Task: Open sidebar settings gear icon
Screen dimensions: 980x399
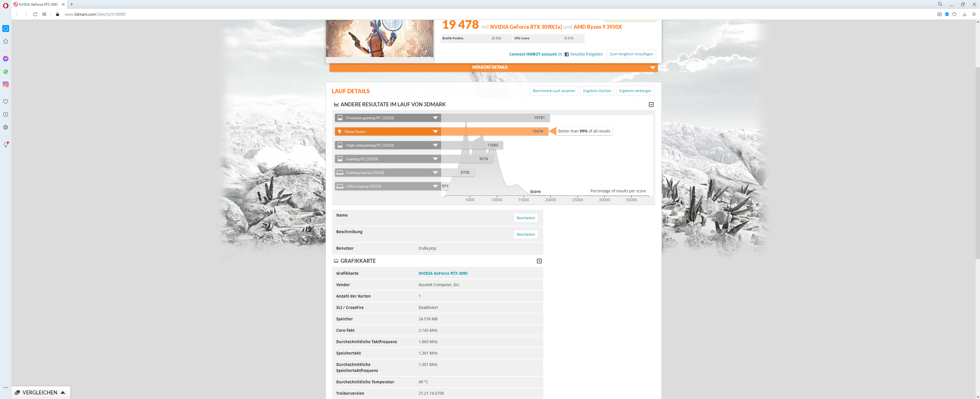Action: [x=6, y=128]
